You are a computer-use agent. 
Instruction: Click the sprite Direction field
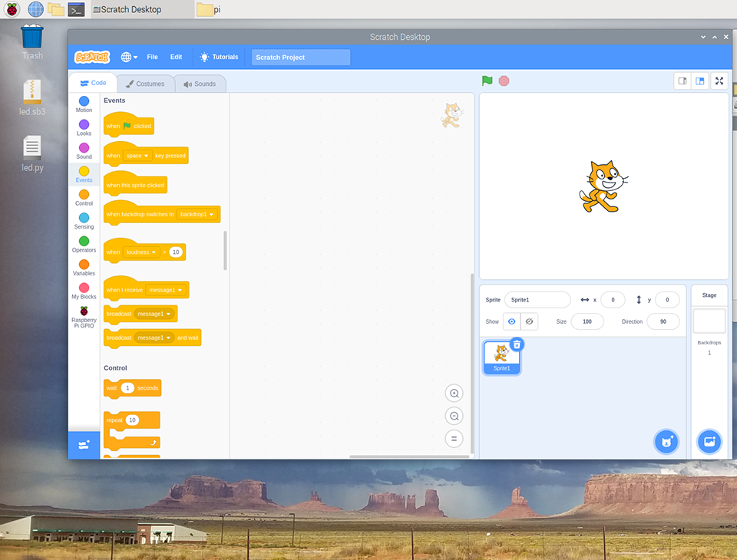coord(663,321)
